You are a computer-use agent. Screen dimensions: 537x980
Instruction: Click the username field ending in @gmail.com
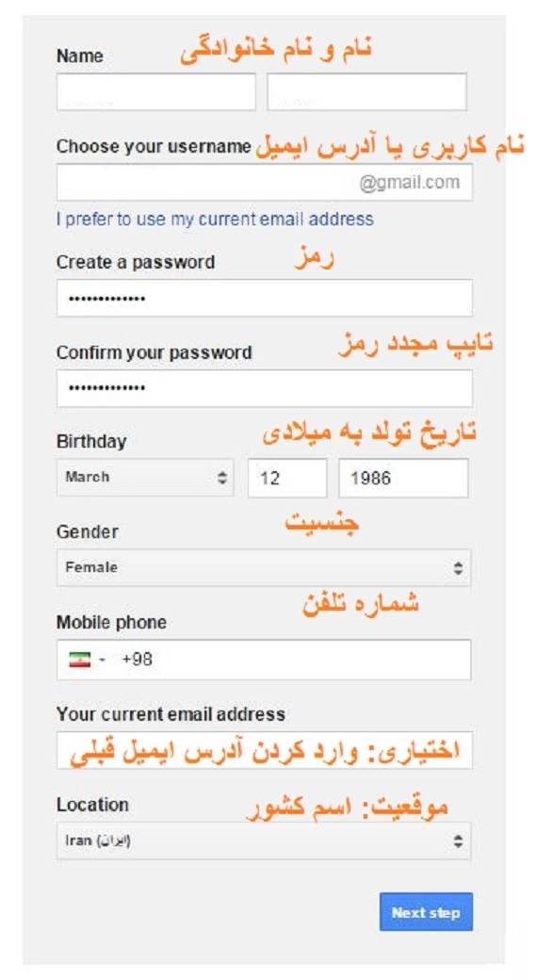(265, 183)
